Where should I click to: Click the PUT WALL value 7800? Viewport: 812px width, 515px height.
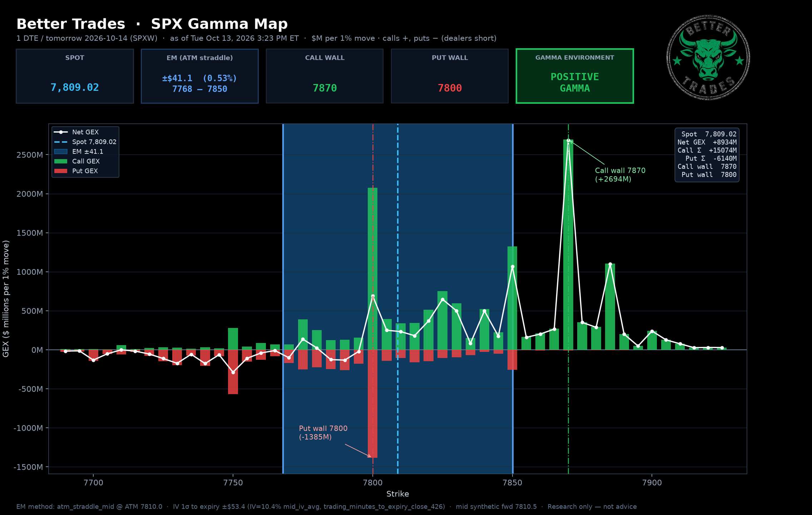[x=450, y=88]
